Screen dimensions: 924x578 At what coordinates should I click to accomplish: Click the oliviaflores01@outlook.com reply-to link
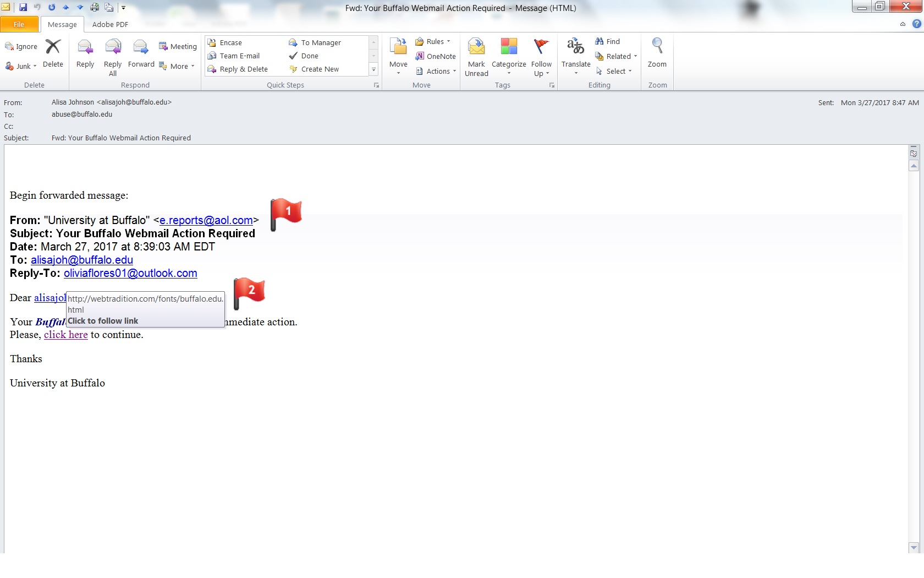pos(130,274)
